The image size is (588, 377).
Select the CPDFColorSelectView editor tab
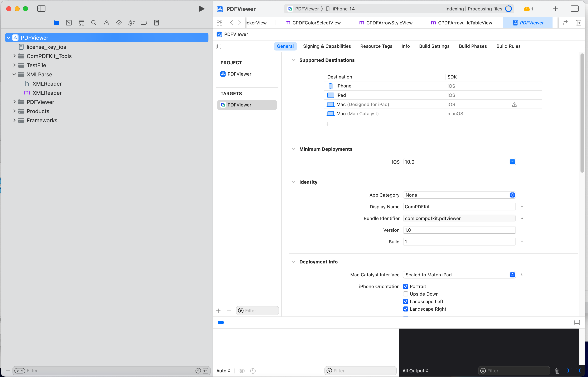(313, 23)
